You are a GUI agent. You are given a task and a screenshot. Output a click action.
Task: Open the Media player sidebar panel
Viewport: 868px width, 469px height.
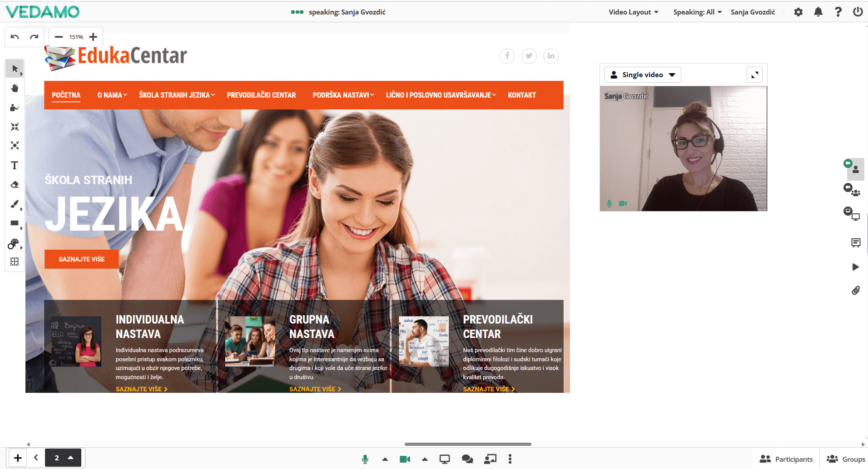pyautogui.click(x=856, y=267)
